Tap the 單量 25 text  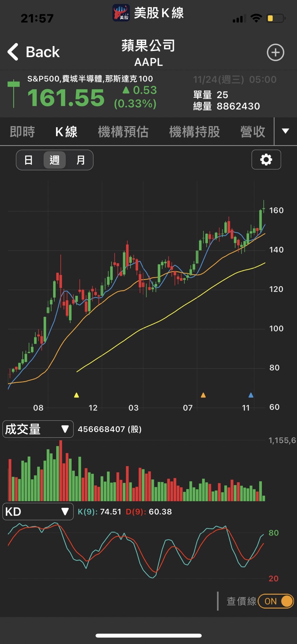(211, 95)
